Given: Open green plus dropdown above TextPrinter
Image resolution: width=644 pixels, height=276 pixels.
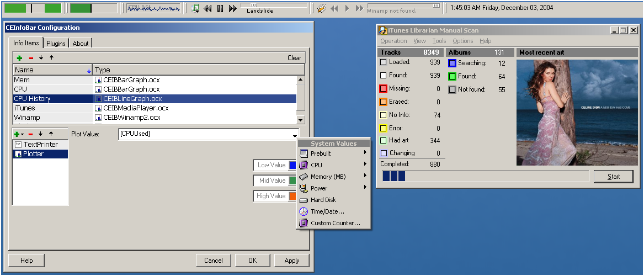Looking at the screenshot, I should point(19,134).
